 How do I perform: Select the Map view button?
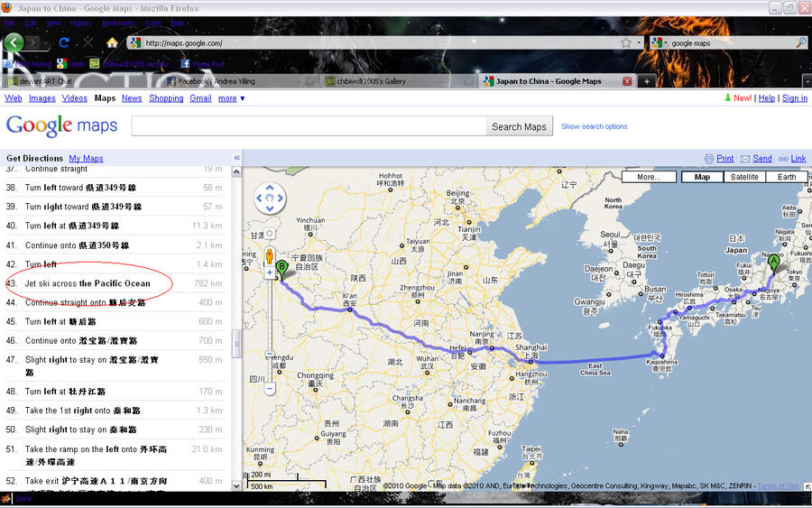[702, 177]
